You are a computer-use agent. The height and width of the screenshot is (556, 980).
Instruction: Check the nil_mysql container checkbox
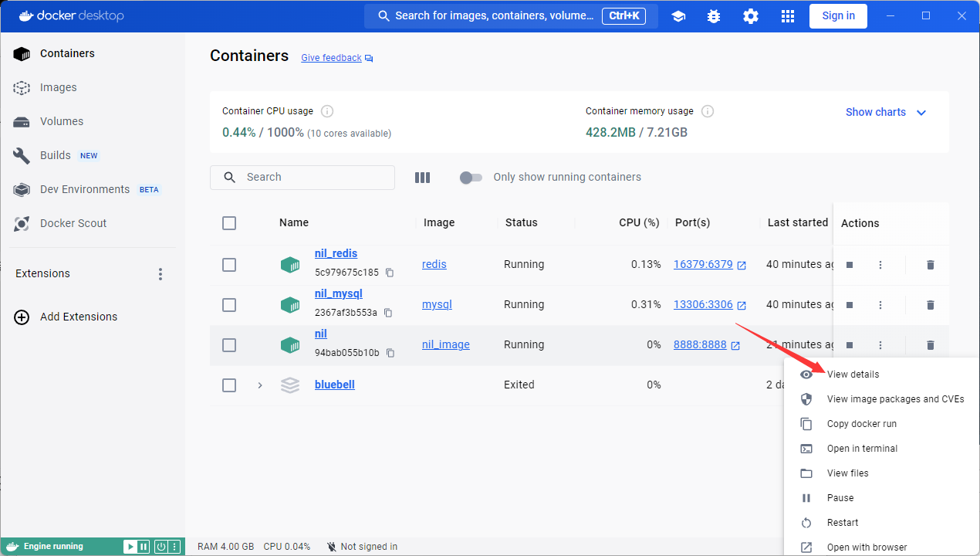[x=229, y=305]
